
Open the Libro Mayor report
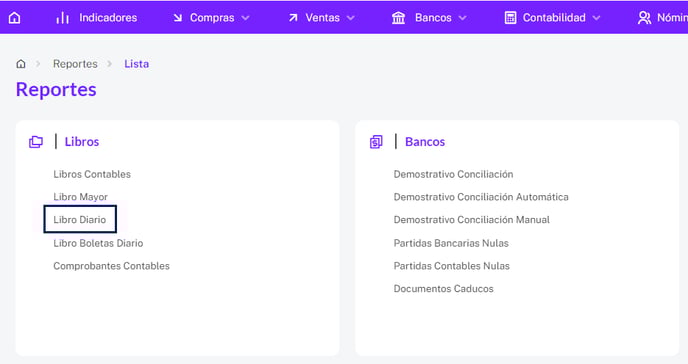(x=80, y=197)
